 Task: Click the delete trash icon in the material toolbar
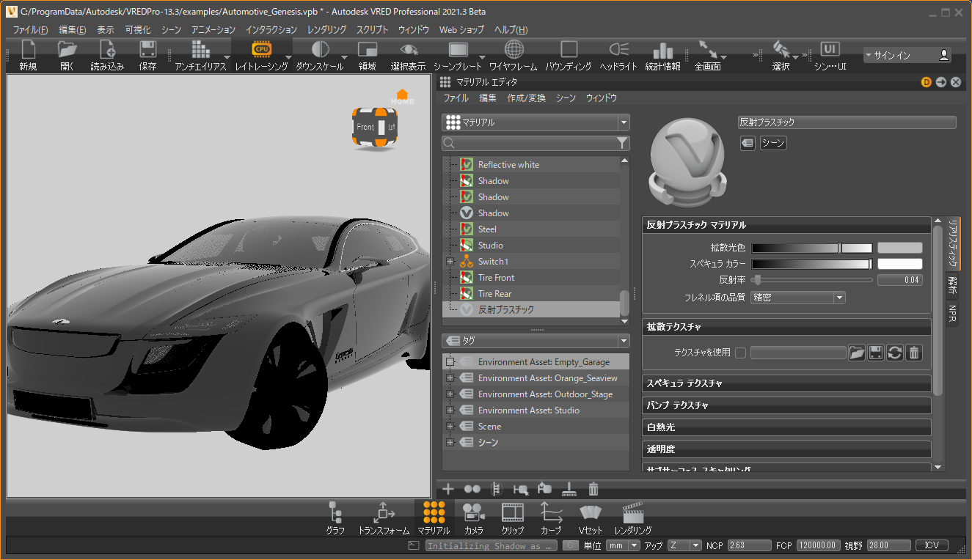593,489
